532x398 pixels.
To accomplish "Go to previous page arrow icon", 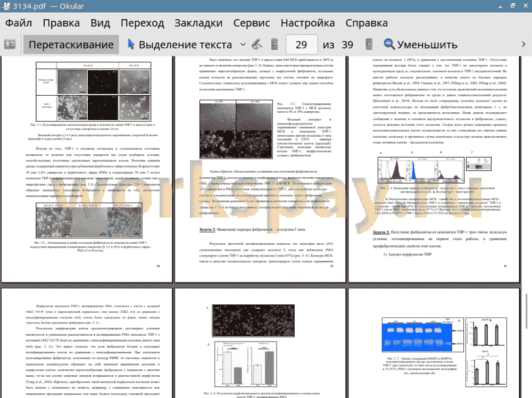I will (275, 44).
